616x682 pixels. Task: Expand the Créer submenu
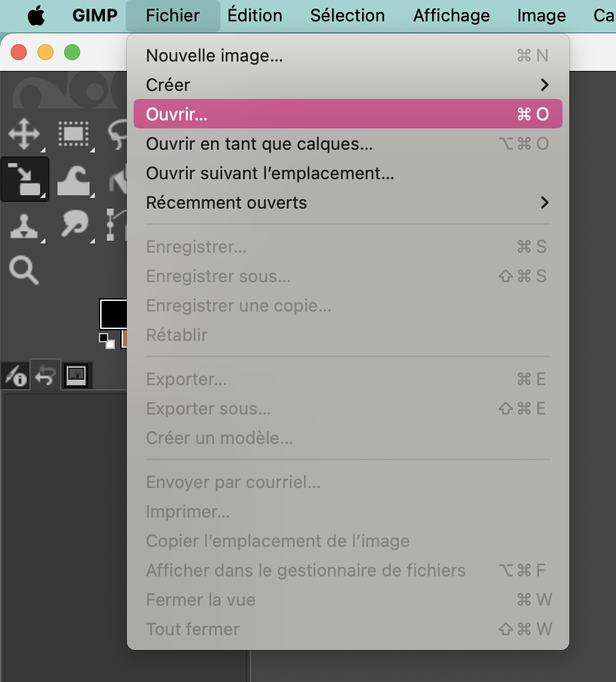[347, 85]
